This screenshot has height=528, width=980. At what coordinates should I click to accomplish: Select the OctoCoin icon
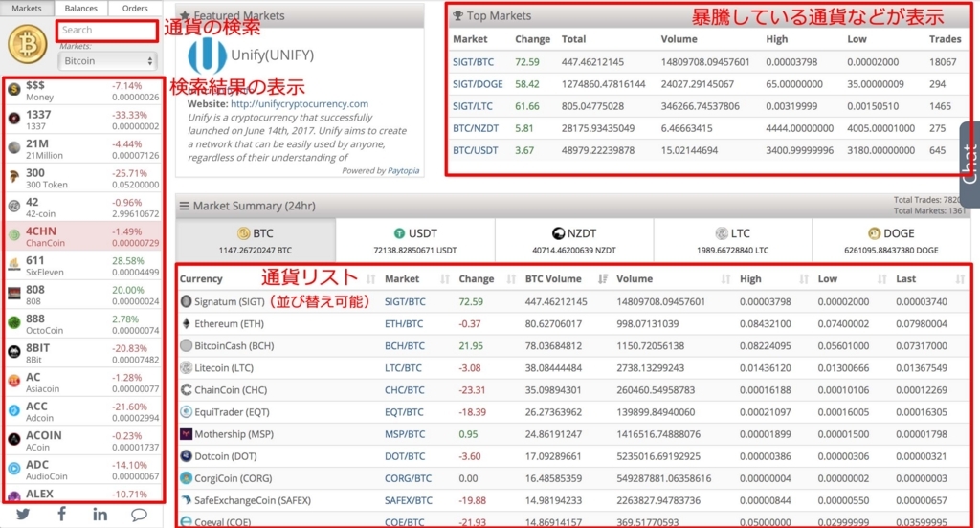point(13,322)
